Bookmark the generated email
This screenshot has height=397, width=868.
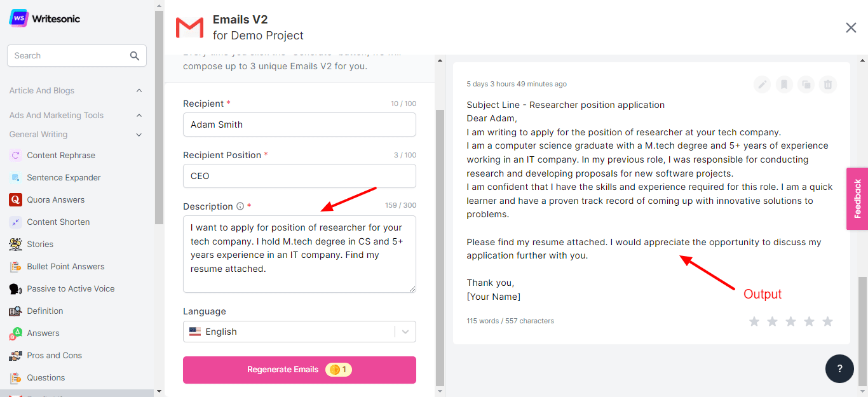(784, 84)
